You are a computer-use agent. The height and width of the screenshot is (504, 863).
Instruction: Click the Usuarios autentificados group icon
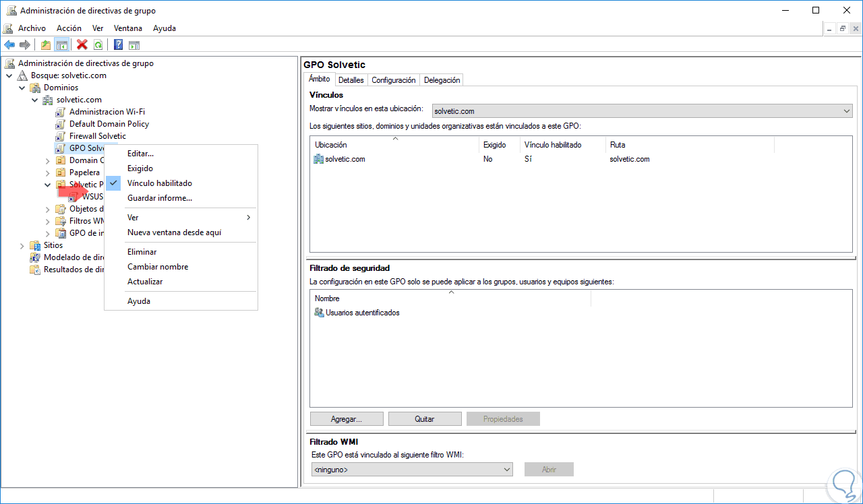319,313
